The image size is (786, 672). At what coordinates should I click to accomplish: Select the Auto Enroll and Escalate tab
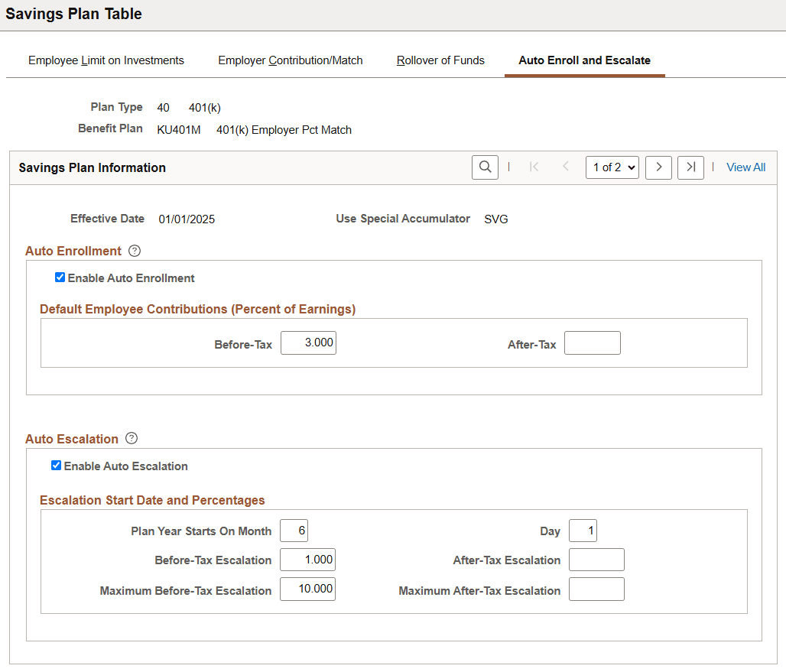[585, 60]
